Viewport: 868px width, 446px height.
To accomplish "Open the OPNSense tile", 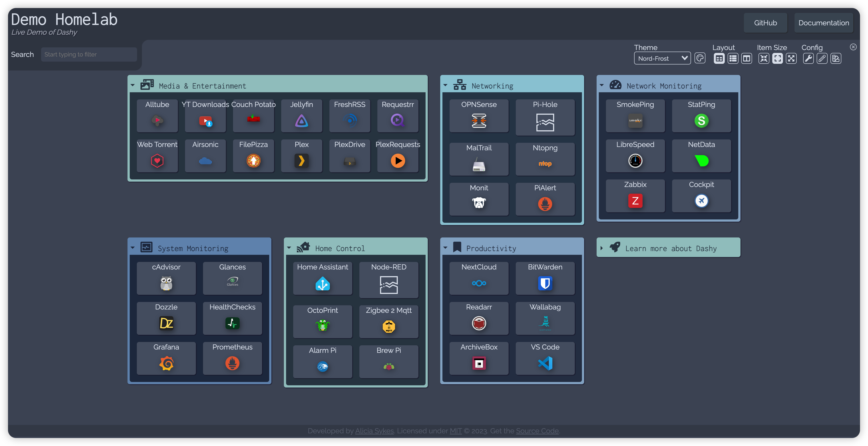I will [479, 115].
